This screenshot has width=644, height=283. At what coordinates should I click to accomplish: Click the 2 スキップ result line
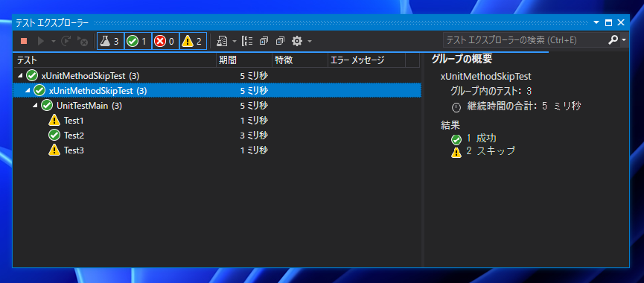coord(491,150)
